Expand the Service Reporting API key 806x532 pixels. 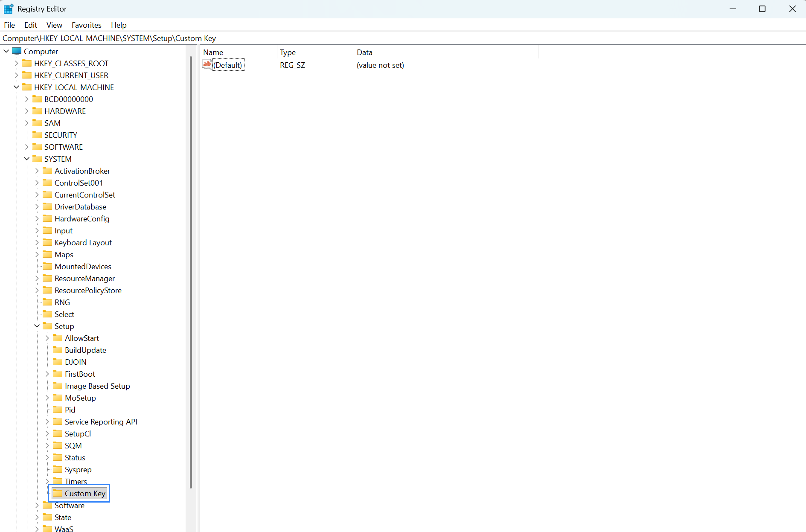[47, 422]
